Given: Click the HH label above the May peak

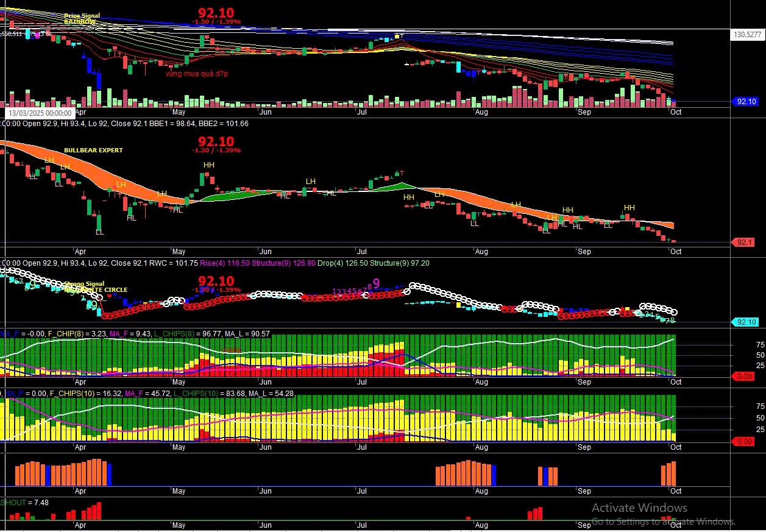Looking at the screenshot, I should tap(209, 165).
